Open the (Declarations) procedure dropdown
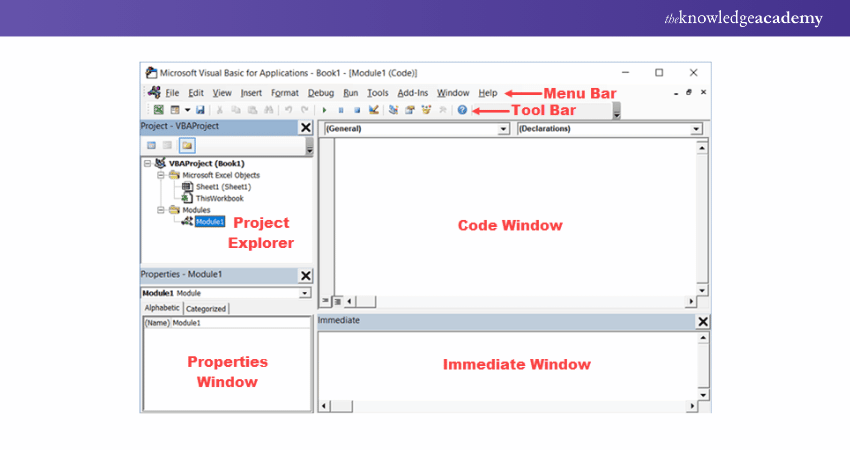Image resolution: width=850 pixels, height=450 pixels. (x=695, y=129)
